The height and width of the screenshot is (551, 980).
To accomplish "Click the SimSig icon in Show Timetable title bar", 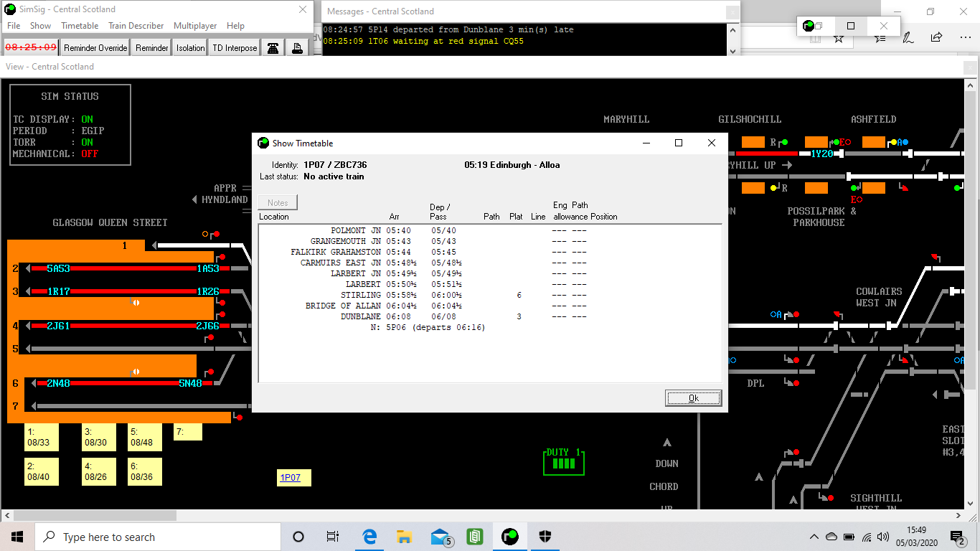I will pos(263,143).
